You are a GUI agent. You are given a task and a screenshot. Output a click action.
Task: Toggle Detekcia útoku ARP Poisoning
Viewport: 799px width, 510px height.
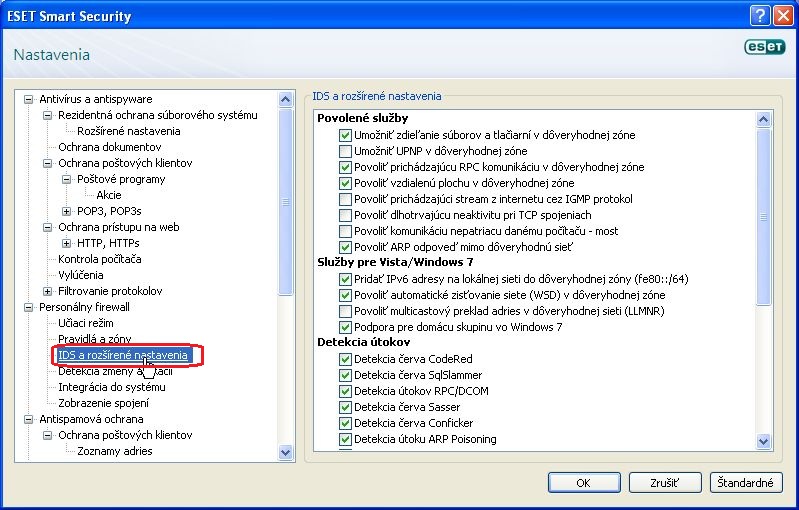pos(345,439)
